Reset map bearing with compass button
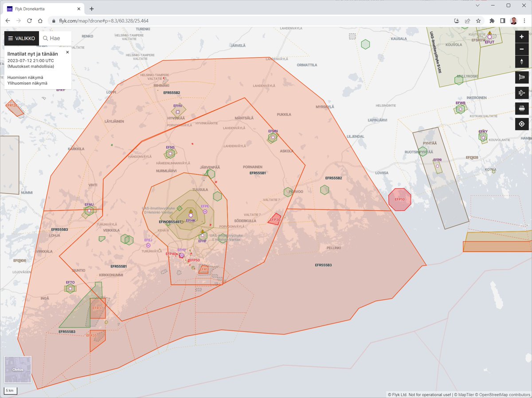 522,62
